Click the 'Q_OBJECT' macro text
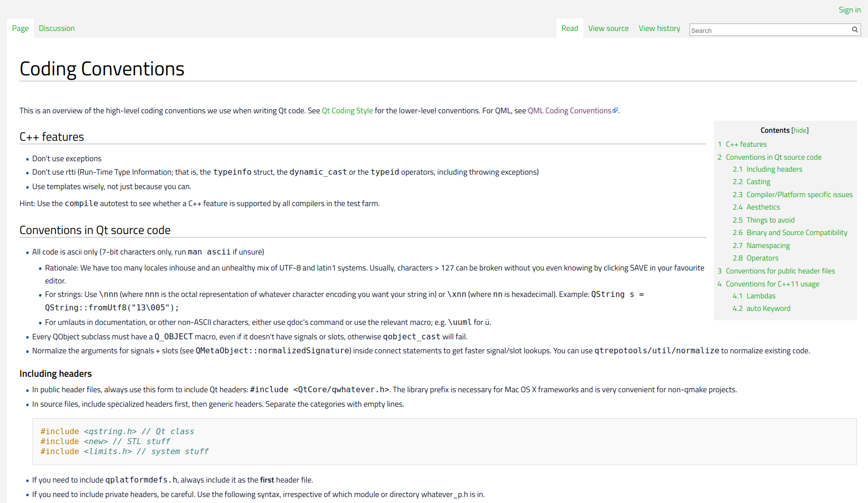The height and width of the screenshot is (503, 868). 174,337
